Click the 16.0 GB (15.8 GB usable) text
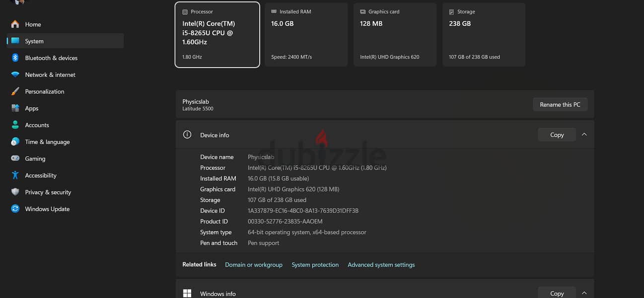The width and height of the screenshot is (644, 298). 278,178
